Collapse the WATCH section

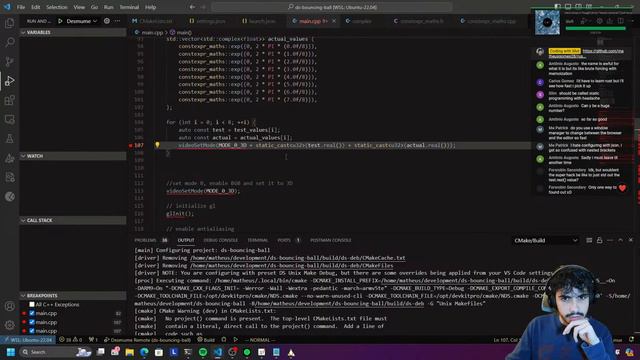tap(73, 156)
